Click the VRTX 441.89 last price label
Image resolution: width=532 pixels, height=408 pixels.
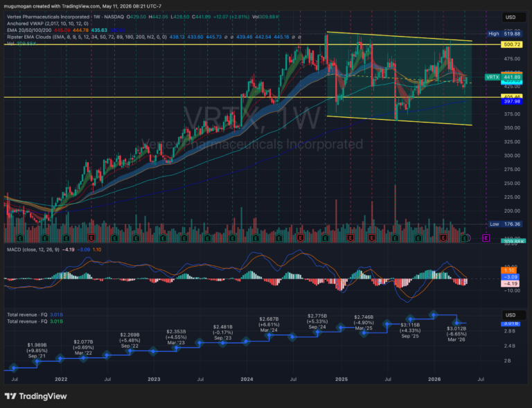[504, 77]
